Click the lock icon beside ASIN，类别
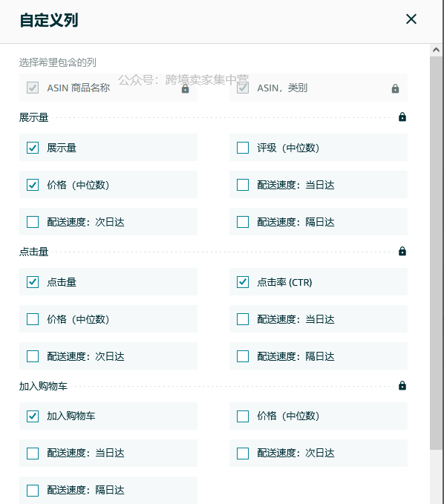Viewport: 444px width, 504px height. click(x=396, y=89)
